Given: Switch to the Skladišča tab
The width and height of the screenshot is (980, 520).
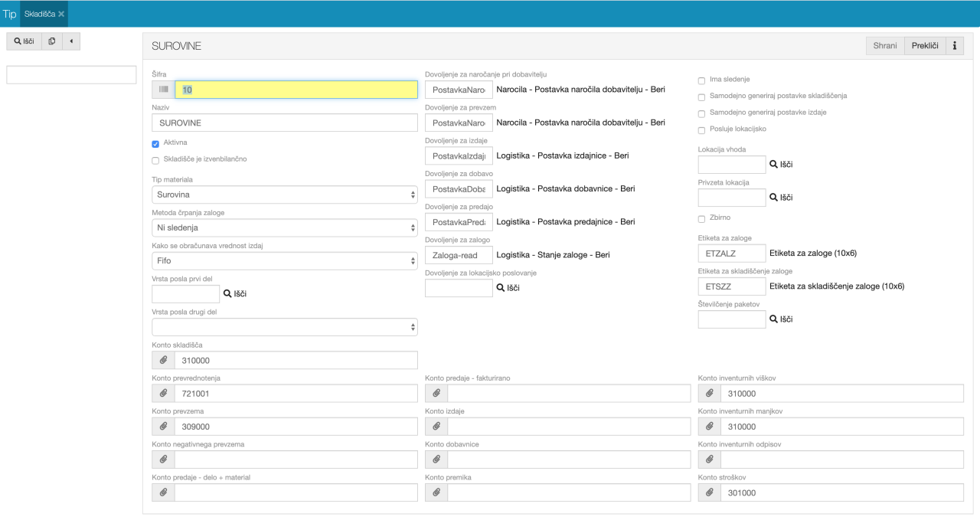Looking at the screenshot, I should 39,14.
